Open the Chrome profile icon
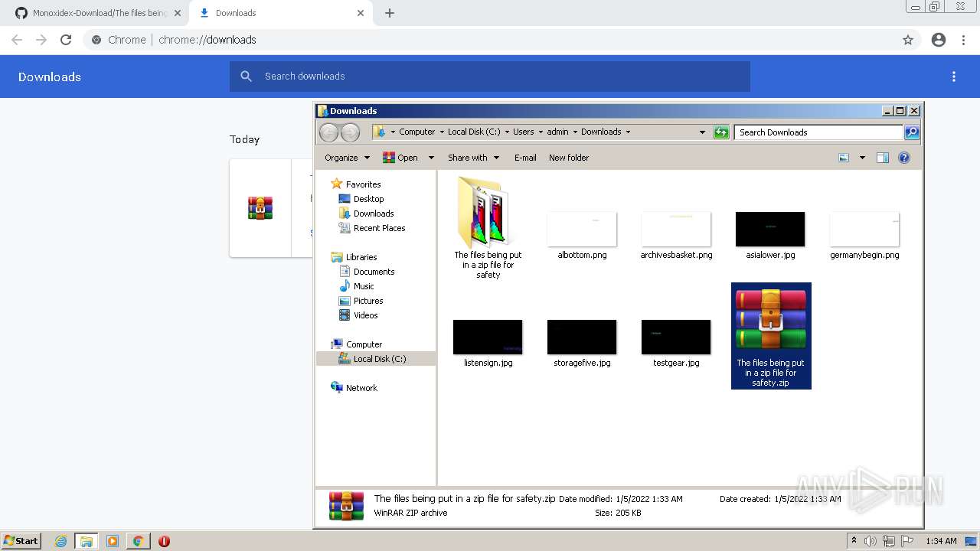This screenshot has width=980, height=551. click(939, 40)
